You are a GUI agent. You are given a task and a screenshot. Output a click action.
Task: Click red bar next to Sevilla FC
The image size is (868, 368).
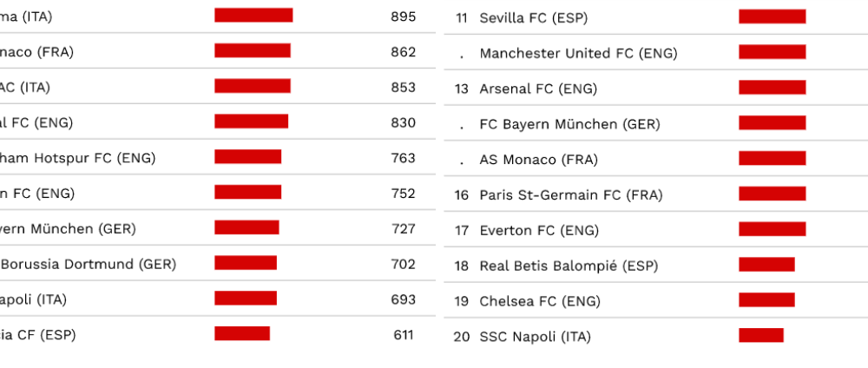pyautogui.click(x=773, y=16)
